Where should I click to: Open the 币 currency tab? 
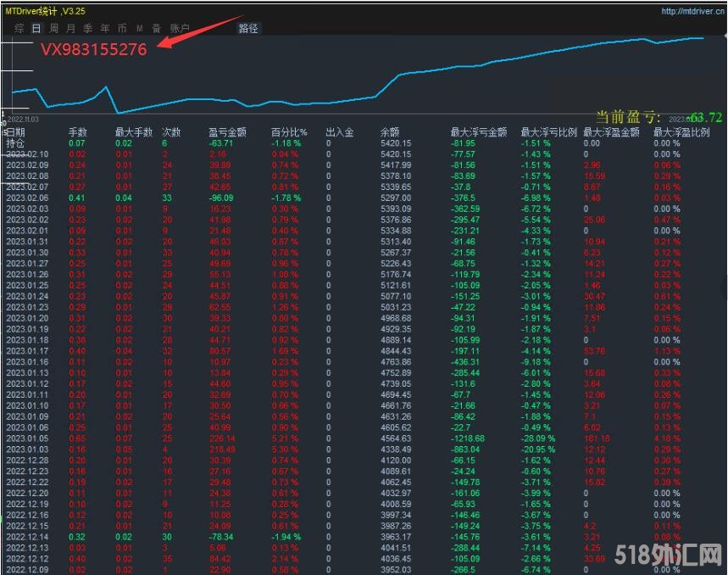coord(122,28)
